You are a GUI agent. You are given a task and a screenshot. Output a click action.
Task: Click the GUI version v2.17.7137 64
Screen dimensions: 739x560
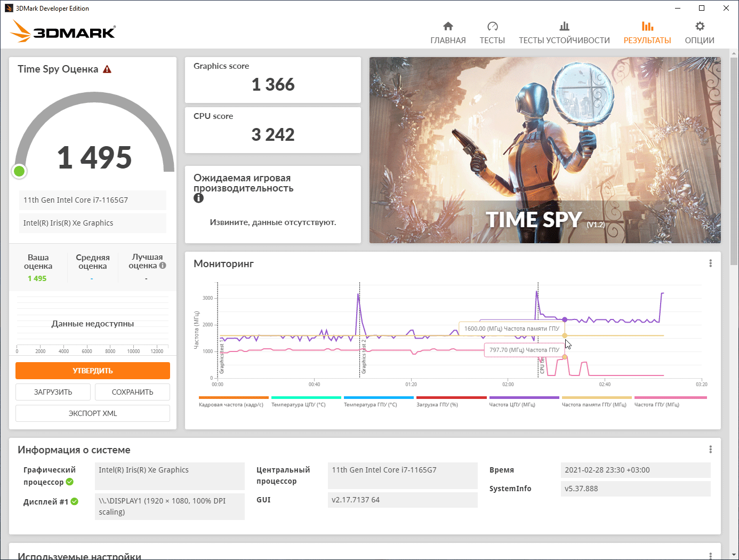tap(403, 500)
